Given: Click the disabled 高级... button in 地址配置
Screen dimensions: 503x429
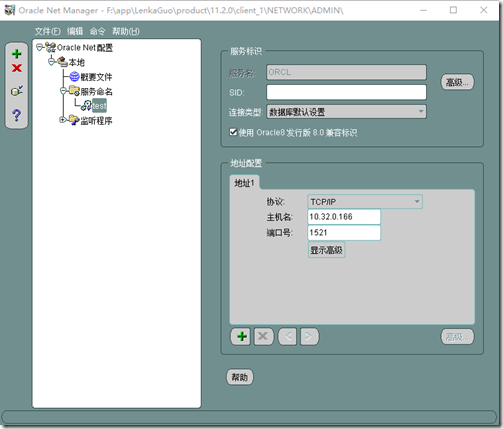Looking at the screenshot, I should pyautogui.click(x=457, y=337).
